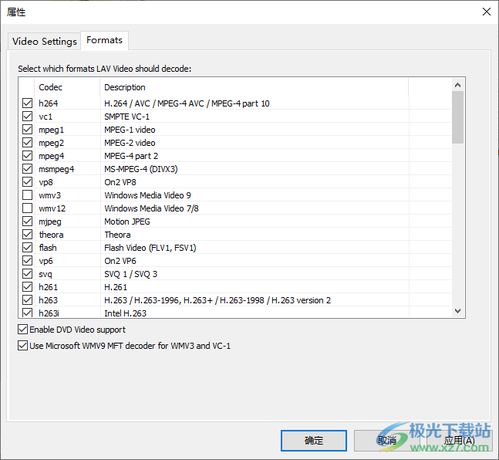Enable the wmv12 codec checkbox
Screen dimensions: 499x460
(x=27, y=208)
